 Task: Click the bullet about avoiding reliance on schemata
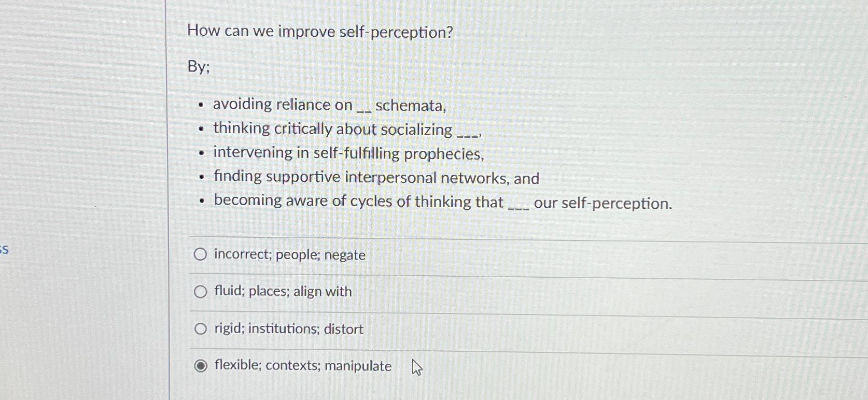tap(328, 105)
